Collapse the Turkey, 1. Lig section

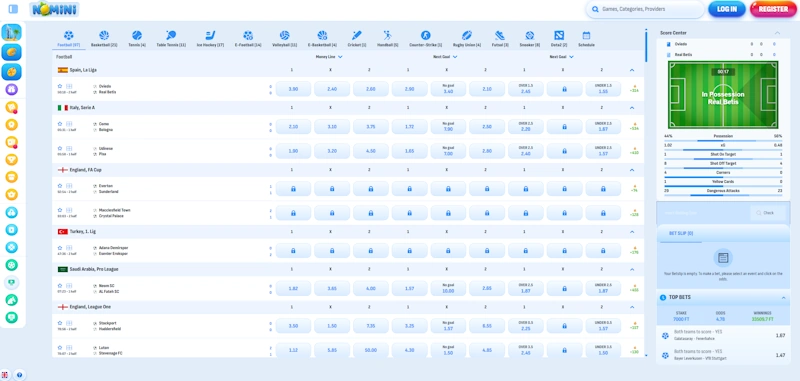pos(632,232)
